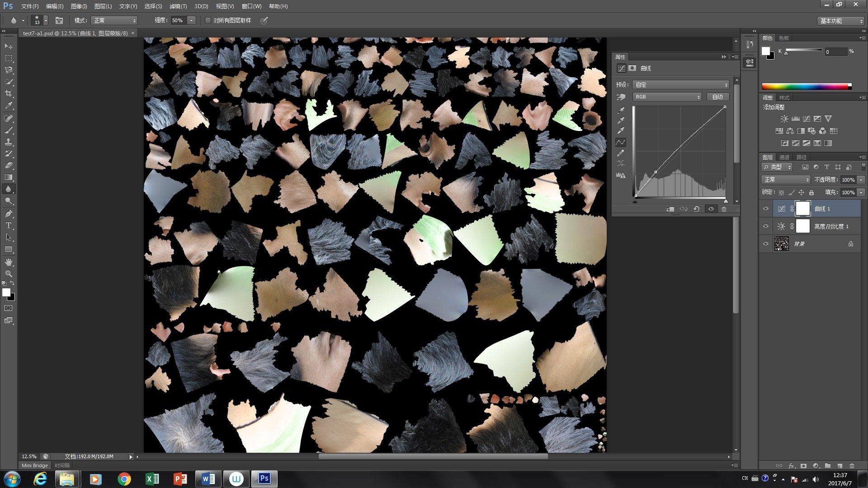
Task: Toggle visibility of 曲线 1 layer
Action: click(x=766, y=208)
